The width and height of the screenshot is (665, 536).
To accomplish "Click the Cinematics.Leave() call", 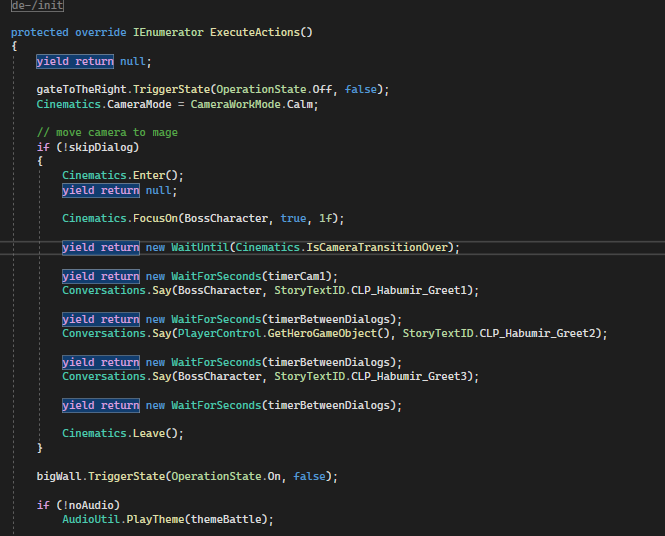I will 123,433.
